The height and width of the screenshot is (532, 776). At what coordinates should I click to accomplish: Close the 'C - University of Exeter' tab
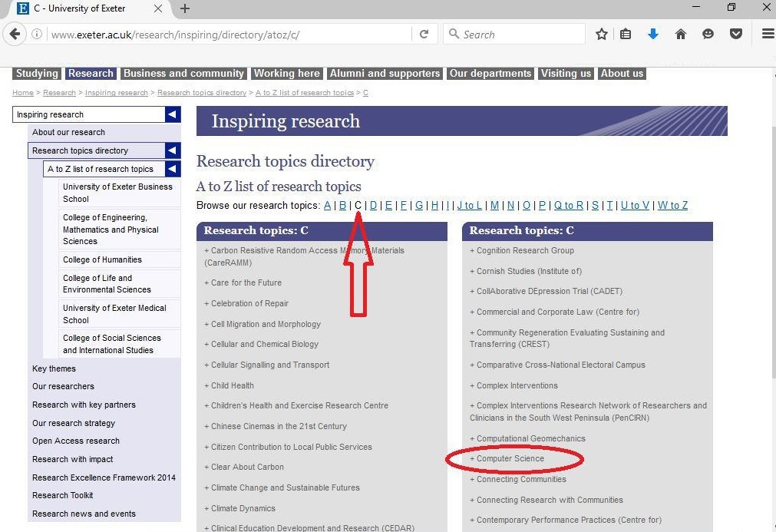tap(158, 8)
